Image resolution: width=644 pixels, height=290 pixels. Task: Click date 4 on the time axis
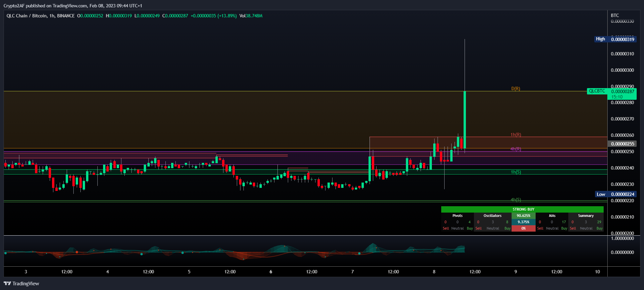coord(107,272)
